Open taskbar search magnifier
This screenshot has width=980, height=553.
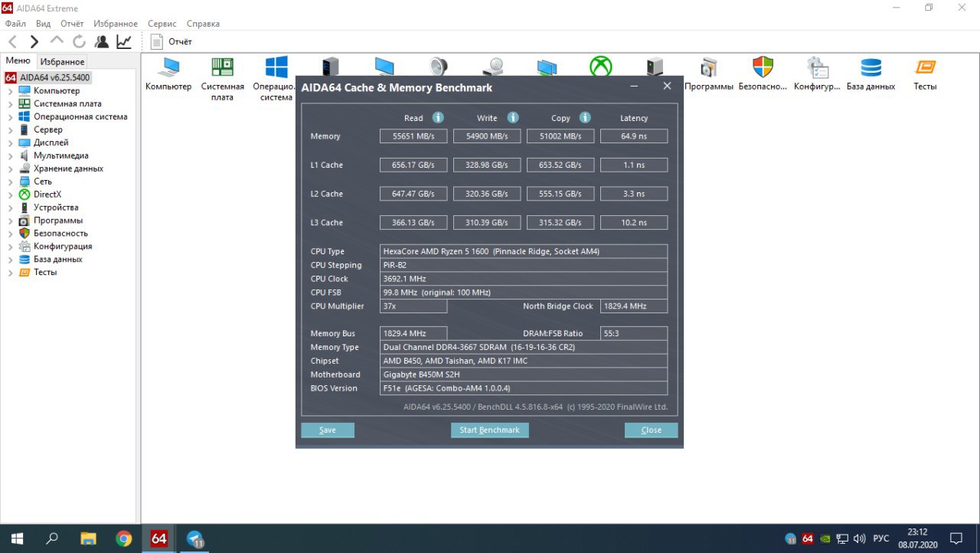pyautogui.click(x=52, y=538)
